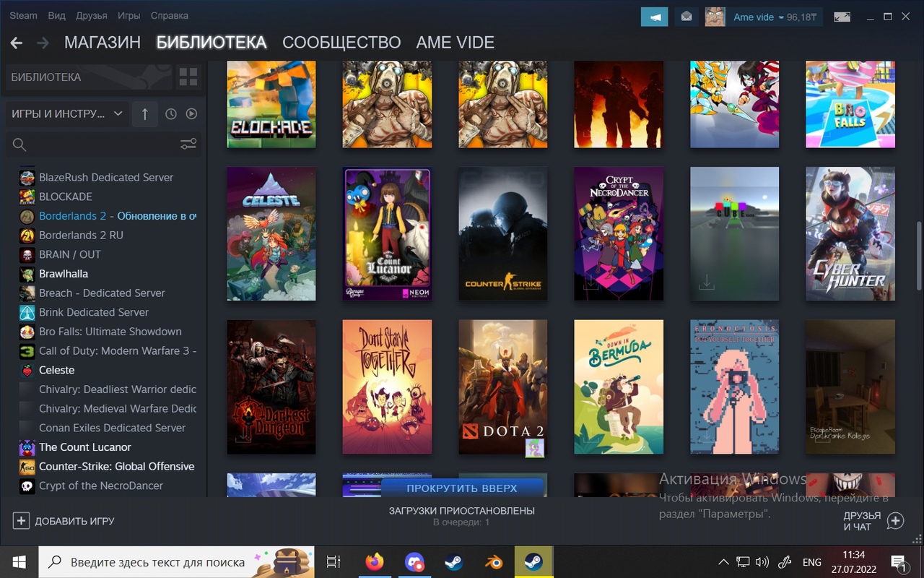
Task: Open Firefox from the taskbar
Action: (375, 561)
